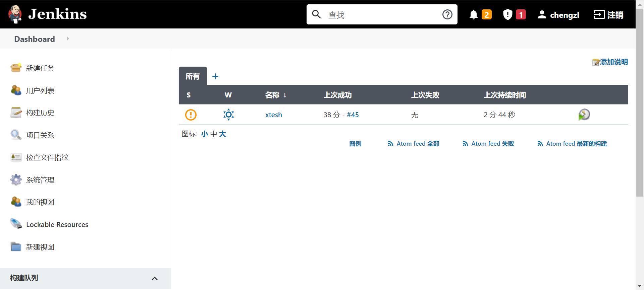Open the 检查文件指纹 menu item

tap(47, 157)
